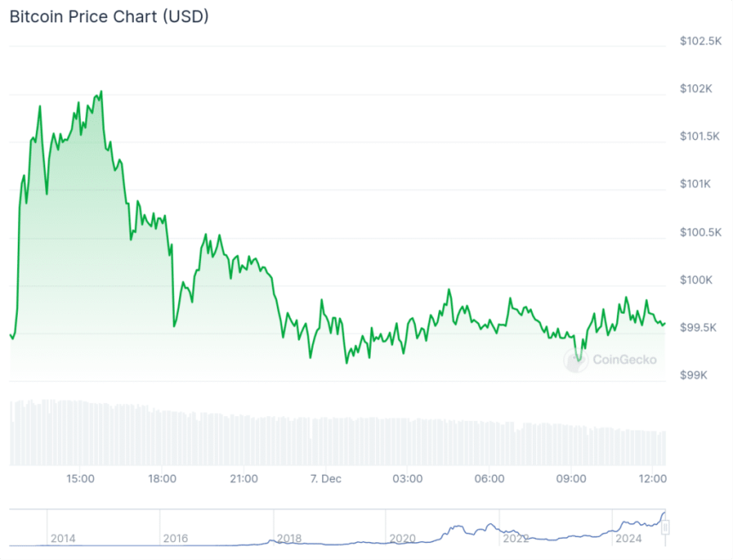The width and height of the screenshot is (733, 560).
Task: Click the $99K price axis label
Action: coord(694,375)
